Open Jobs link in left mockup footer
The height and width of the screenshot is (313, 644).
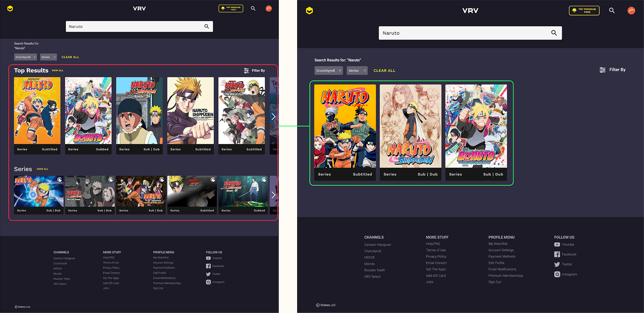pyautogui.click(x=106, y=288)
